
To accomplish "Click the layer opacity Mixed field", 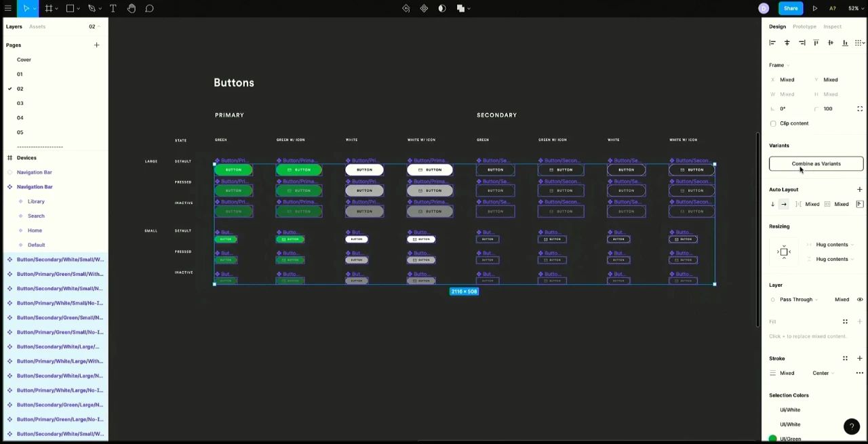I will click(842, 299).
